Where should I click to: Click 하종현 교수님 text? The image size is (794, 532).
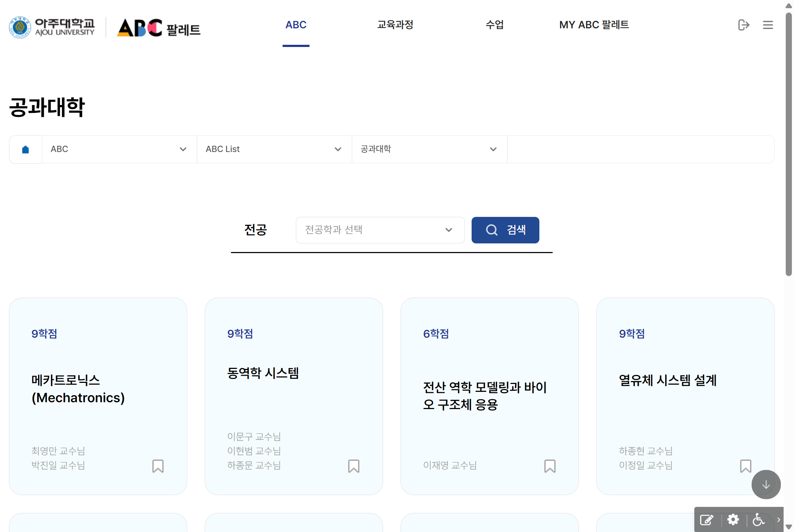point(646,451)
